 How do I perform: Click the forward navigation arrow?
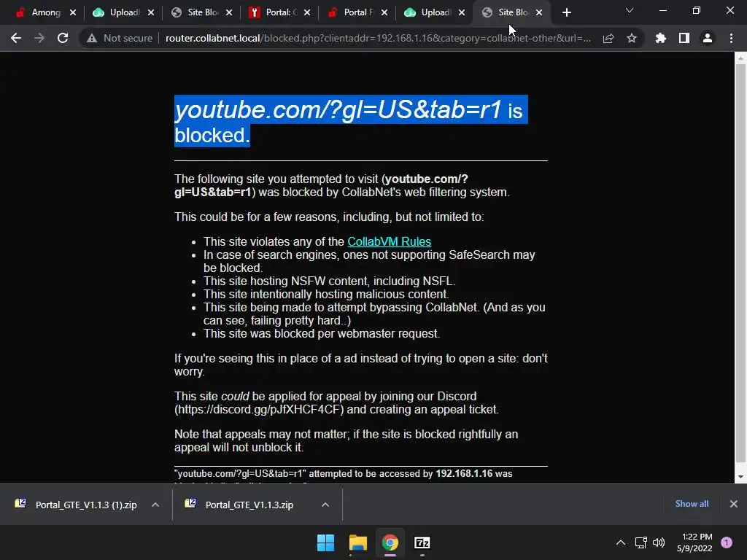pos(39,38)
